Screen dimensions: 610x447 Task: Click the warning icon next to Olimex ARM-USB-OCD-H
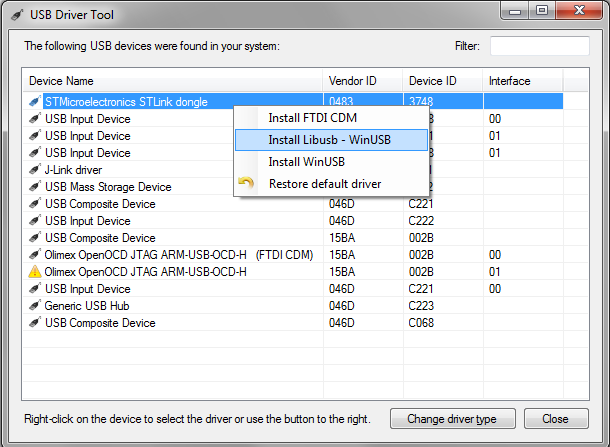(x=35, y=271)
